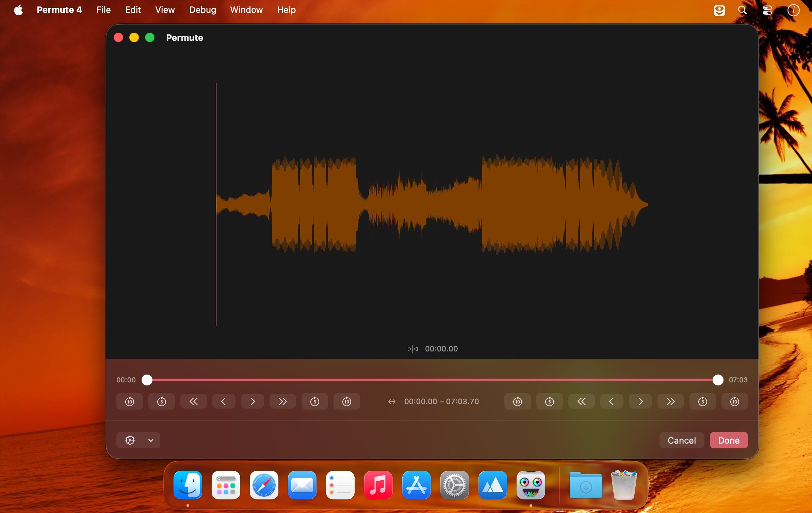Image resolution: width=812 pixels, height=513 pixels.
Task: Open the Permute 4 application menu
Action: click(x=59, y=10)
